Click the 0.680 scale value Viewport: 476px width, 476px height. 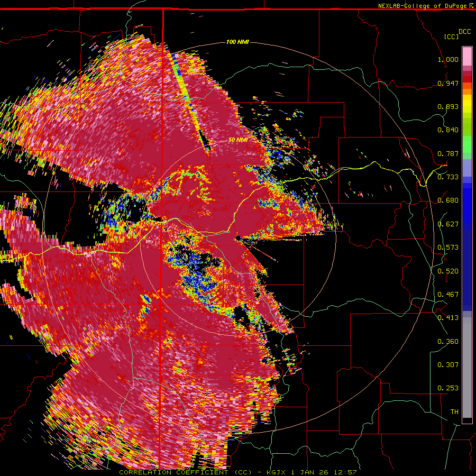448,200
